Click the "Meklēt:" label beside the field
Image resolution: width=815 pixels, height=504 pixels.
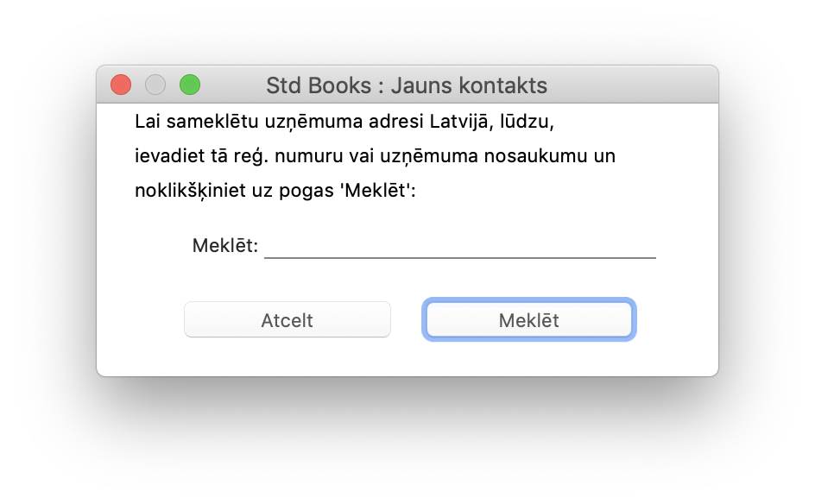pos(224,245)
